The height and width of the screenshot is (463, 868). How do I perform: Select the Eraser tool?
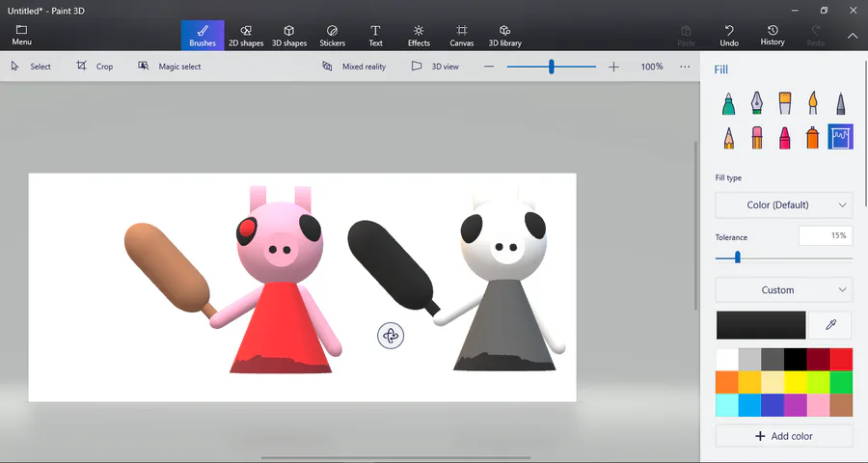click(x=757, y=137)
